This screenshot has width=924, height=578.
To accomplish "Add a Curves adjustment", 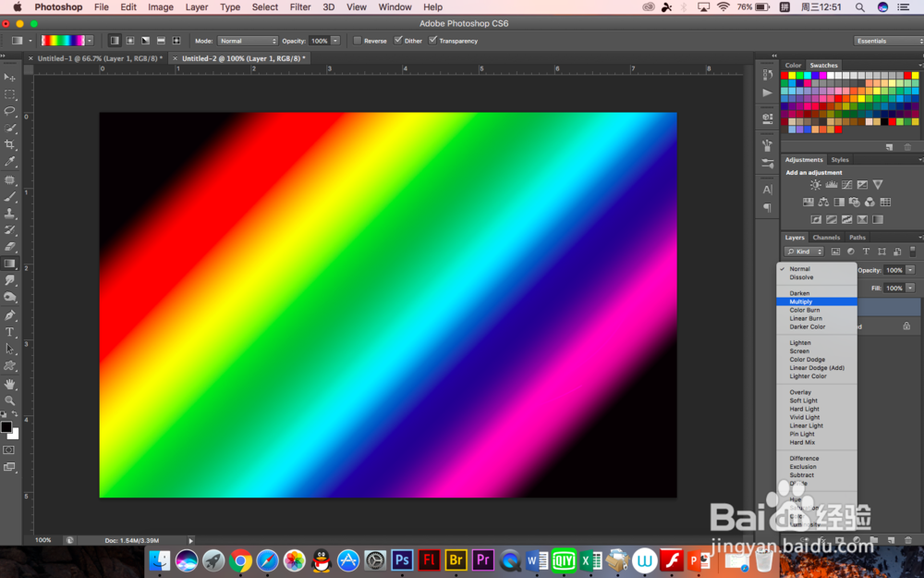I will tap(846, 185).
